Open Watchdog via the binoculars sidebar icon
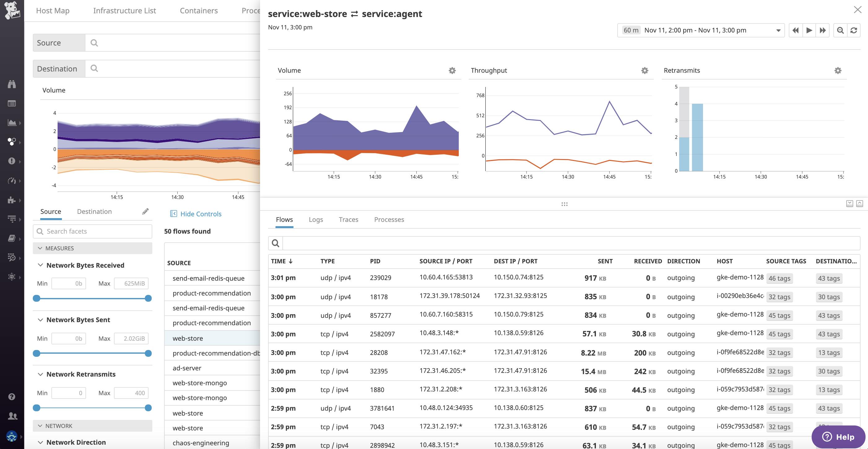The height and width of the screenshot is (449, 868). tap(12, 84)
